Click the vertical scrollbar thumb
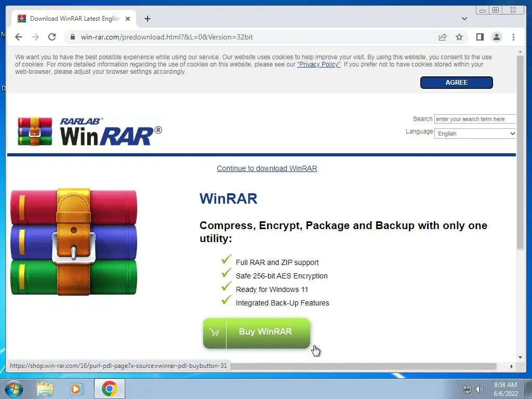532x399 pixels. point(520,153)
